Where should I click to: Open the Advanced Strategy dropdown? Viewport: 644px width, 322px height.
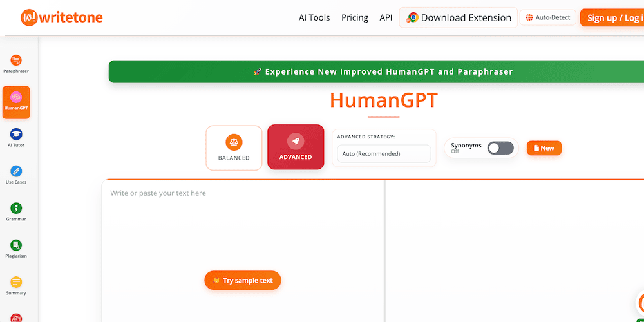pyautogui.click(x=384, y=154)
